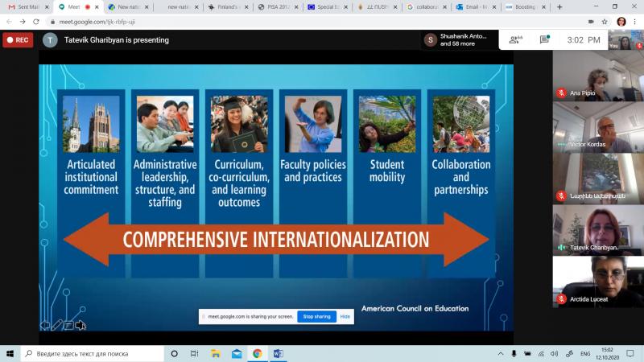Open Microsoft Word from the taskbar
644x362 pixels.
[x=279, y=353]
